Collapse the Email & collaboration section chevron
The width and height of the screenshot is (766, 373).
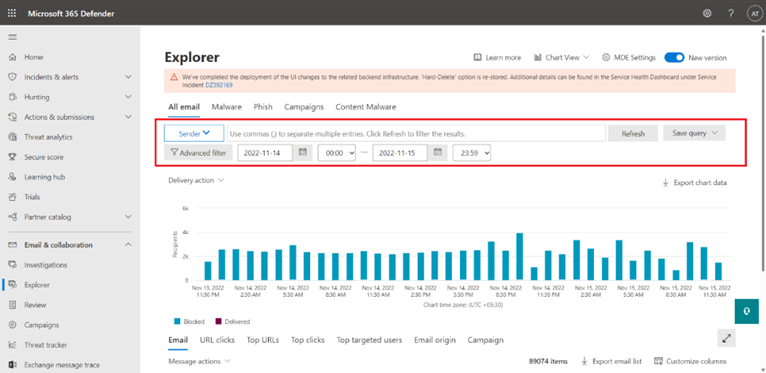(x=128, y=245)
